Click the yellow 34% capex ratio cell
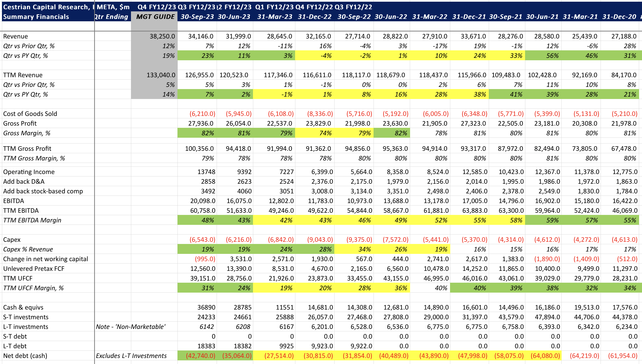Screen dimensions: 642x364 (354, 249)
